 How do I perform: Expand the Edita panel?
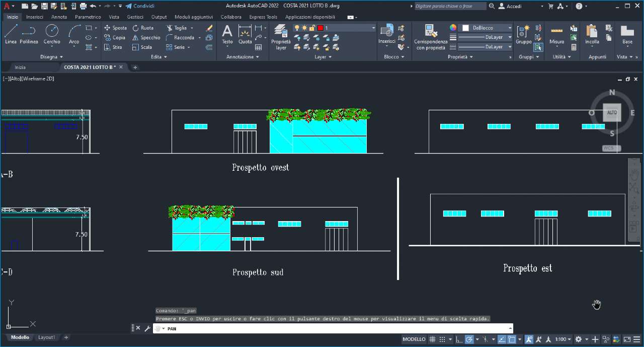tap(159, 57)
